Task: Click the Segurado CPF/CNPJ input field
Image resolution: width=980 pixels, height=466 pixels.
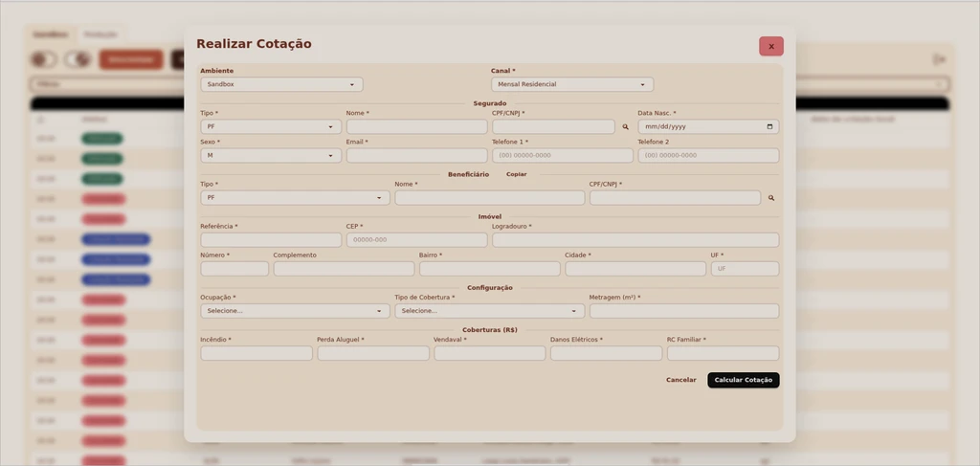Action: (553, 127)
